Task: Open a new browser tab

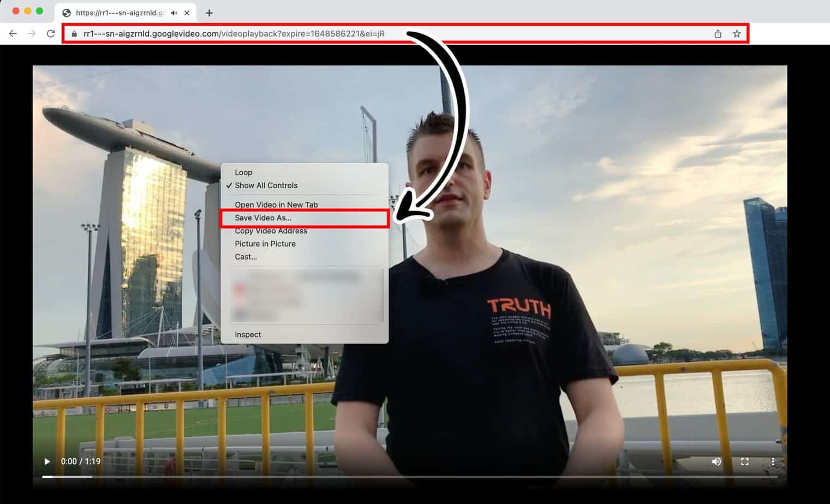Action: point(209,13)
